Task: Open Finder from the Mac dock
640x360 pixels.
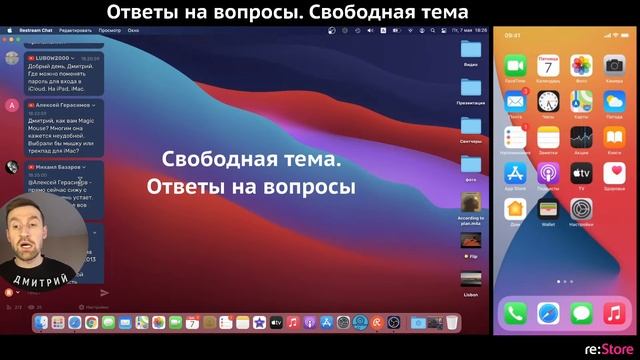Action: coord(41,323)
